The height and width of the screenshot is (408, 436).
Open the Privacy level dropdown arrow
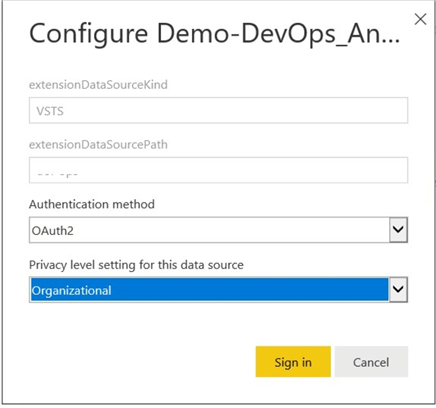398,289
